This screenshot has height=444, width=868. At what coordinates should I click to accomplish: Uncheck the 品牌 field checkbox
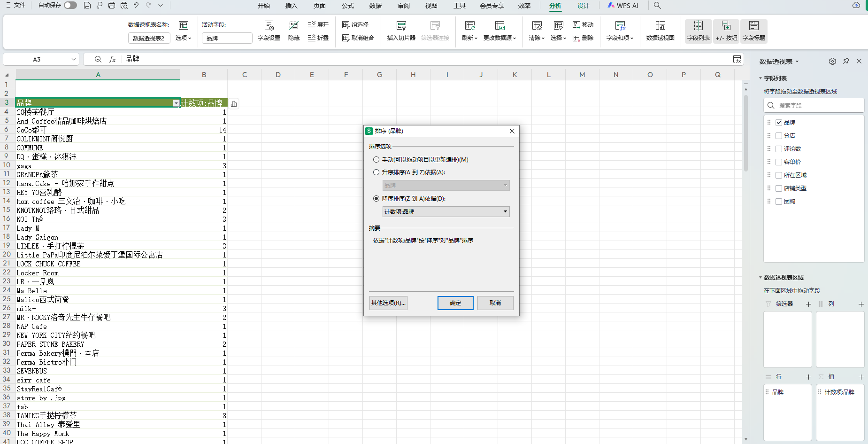(x=779, y=123)
